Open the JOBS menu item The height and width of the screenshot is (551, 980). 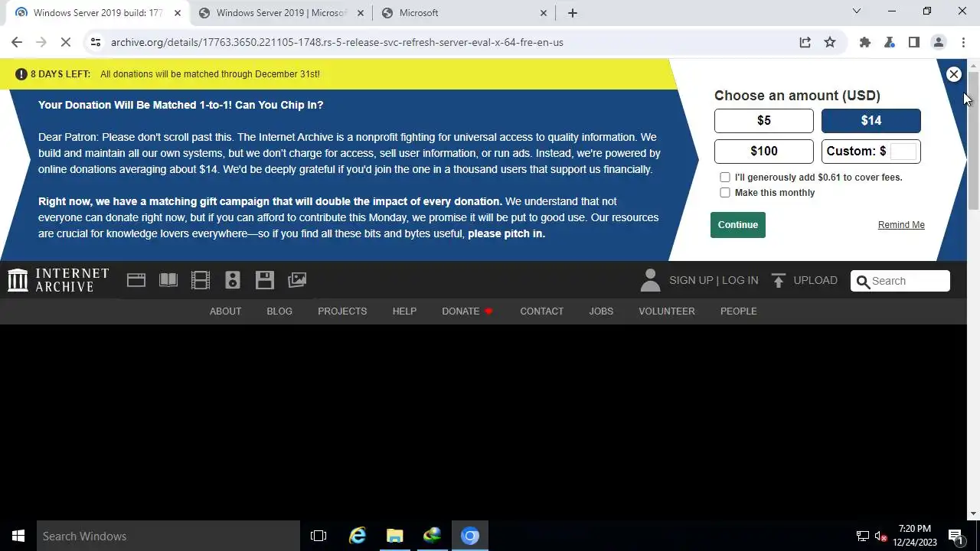click(x=601, y=311)
